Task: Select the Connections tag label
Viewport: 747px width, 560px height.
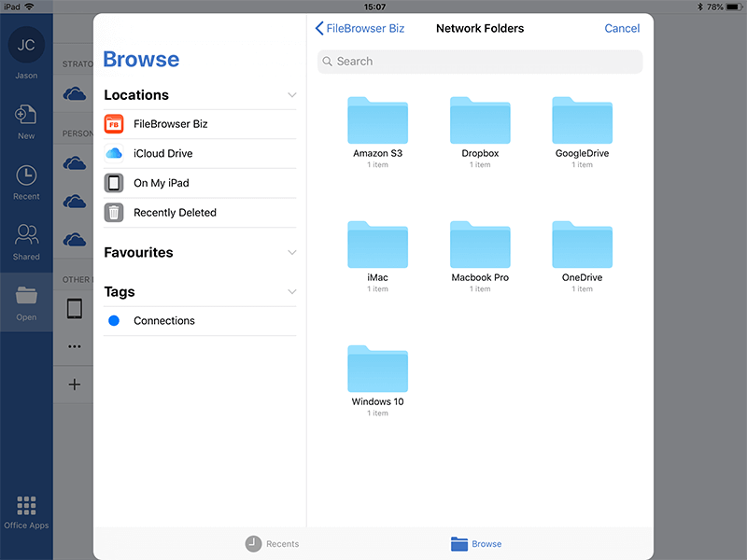Action: click(x=164, y=320)
